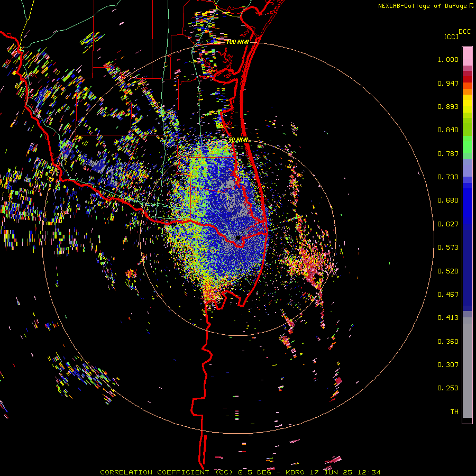
Task: Click the 0.520 scale value
Action: click(448, 271)
